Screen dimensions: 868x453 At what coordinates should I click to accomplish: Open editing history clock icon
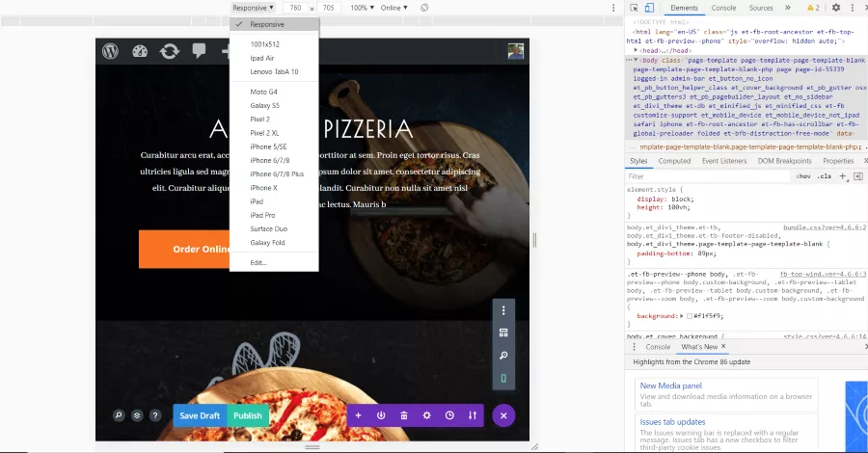click(449, 415)
